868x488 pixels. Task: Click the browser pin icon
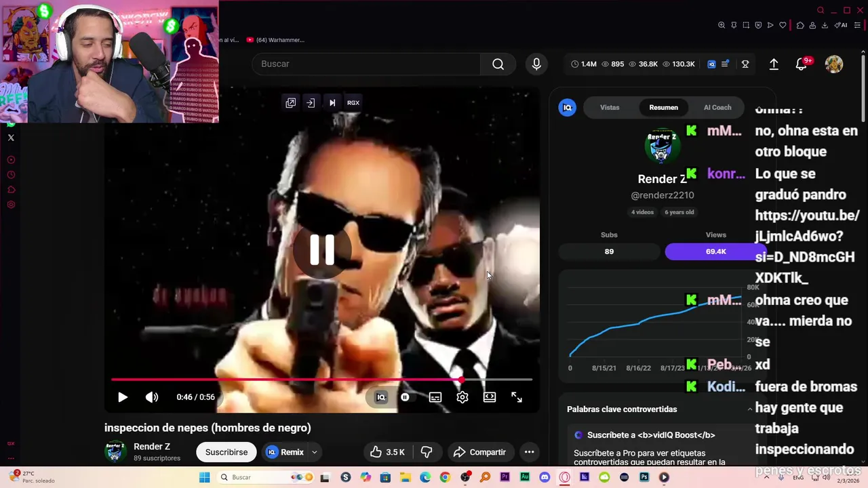coord(734,26)
